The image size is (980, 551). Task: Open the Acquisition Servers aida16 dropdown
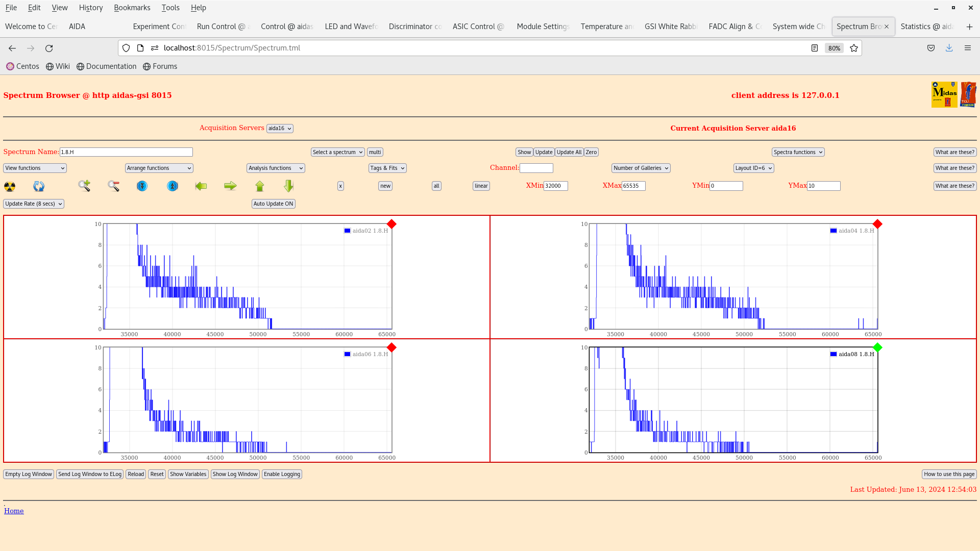[x=280, y=129]
